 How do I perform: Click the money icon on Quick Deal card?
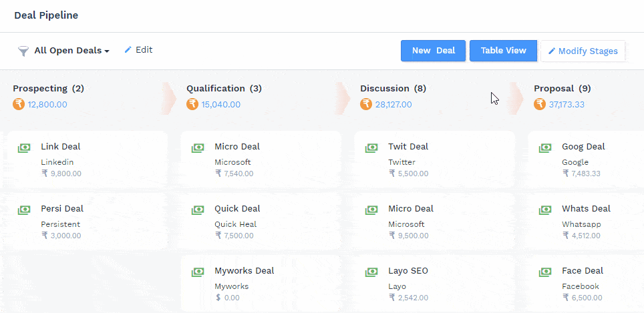tap(198, 210)
